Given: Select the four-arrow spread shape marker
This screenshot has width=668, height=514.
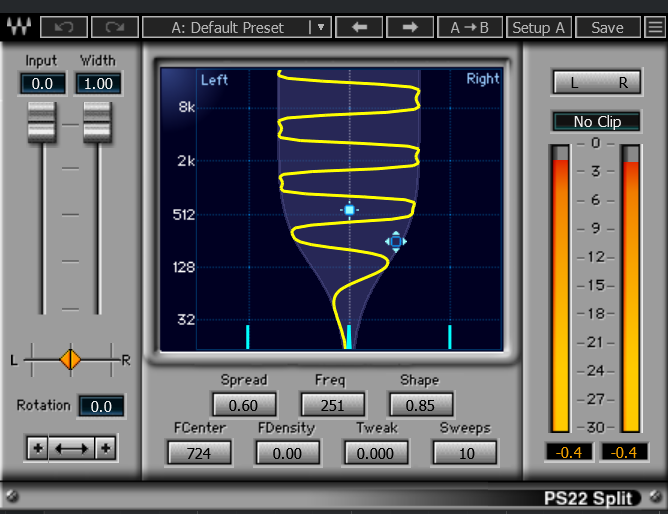Looking at the screenshot, I should click(x=396, y=242).
